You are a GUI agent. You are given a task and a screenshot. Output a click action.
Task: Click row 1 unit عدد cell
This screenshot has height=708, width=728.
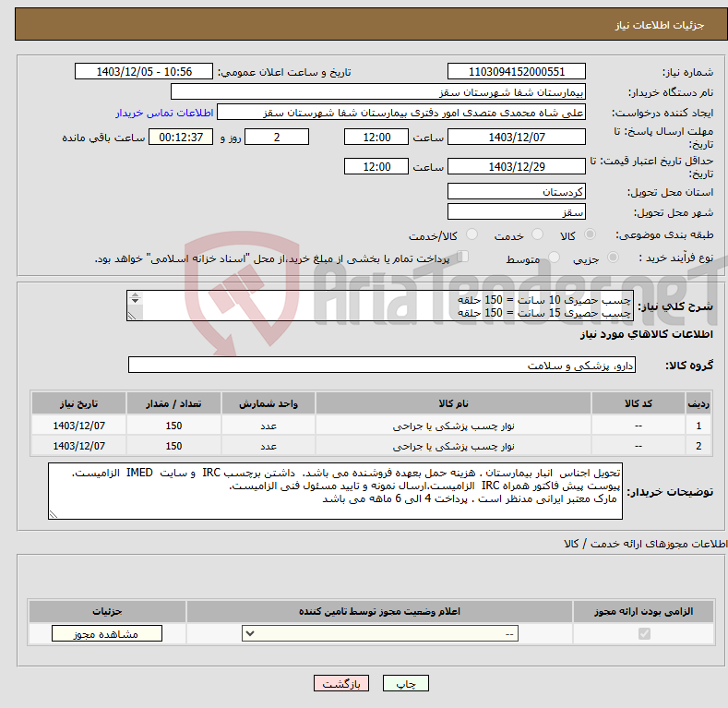point(269,426)
